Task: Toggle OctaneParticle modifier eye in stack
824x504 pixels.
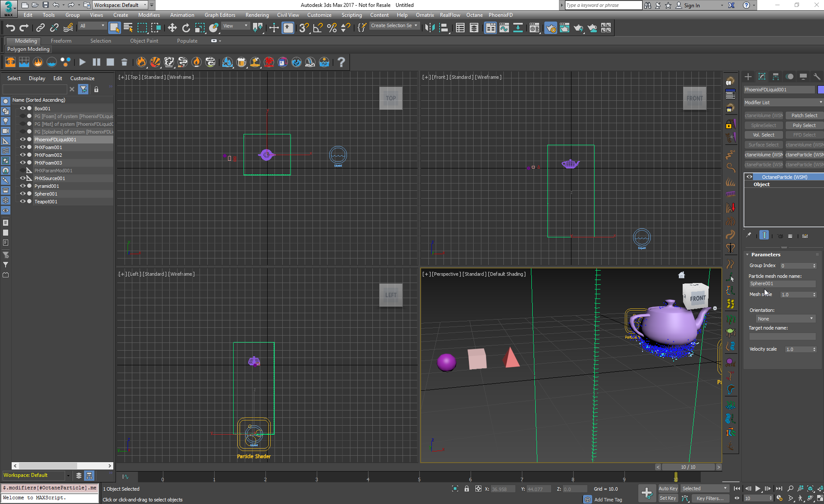Action: (x=749, y=177)
